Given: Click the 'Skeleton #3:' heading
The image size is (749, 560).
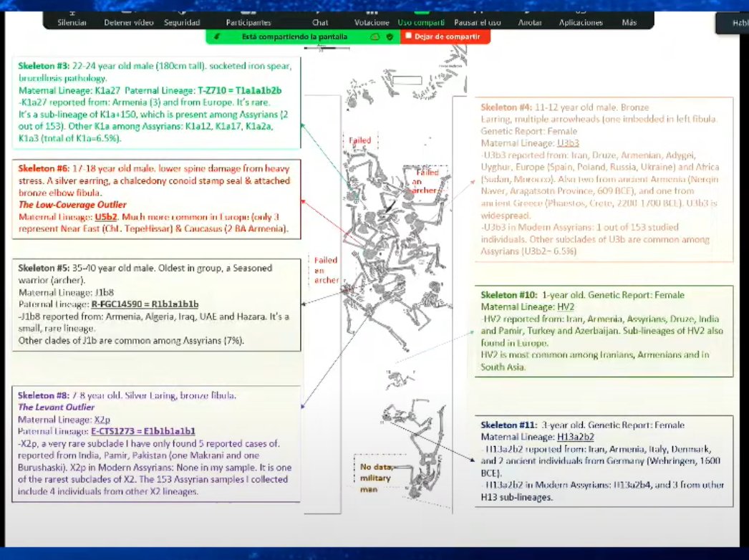Looking at the screenshot, I should (44, 66).
